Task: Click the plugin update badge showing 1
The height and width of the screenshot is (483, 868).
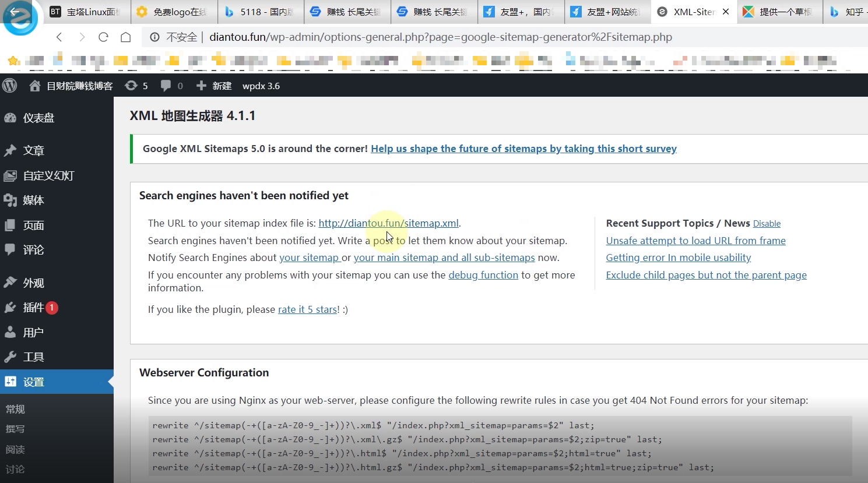Action: (x=52, y=307)
